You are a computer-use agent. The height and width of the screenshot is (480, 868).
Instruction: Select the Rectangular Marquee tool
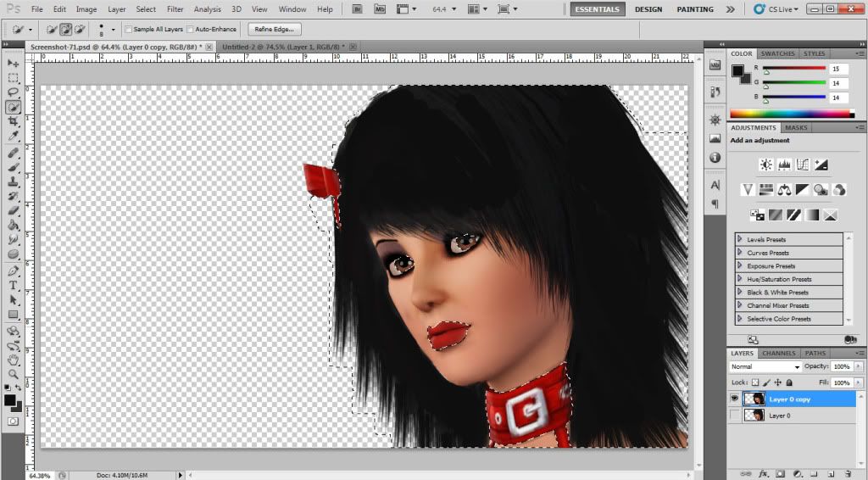[x=13, y=77]
